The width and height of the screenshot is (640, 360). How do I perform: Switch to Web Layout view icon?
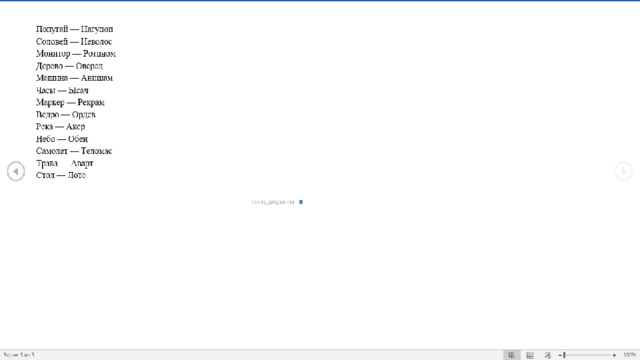click(x=547, y=355)
